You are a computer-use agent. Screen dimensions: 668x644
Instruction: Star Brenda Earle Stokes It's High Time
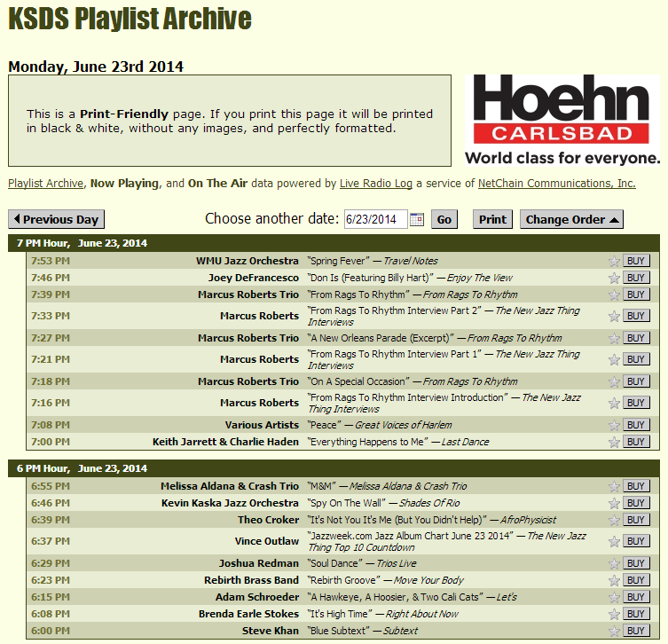pyautogui.click(x=614, y=614)
